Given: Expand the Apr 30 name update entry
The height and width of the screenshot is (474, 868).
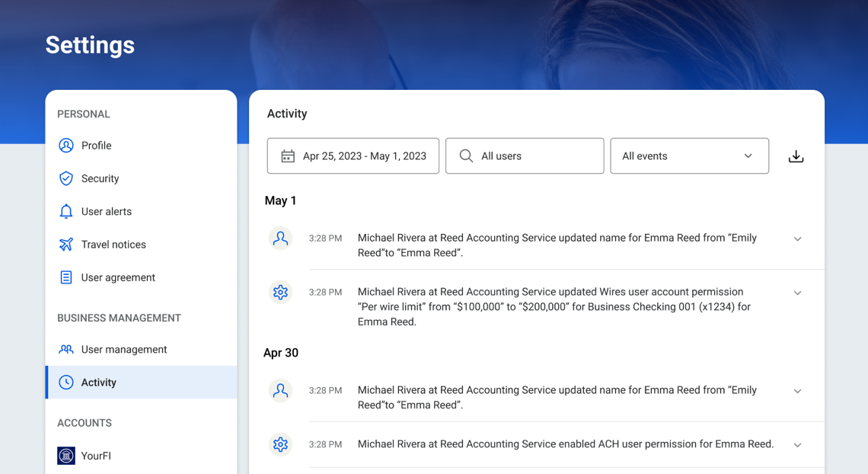Looking at the screenshot, I should point(797,392).
